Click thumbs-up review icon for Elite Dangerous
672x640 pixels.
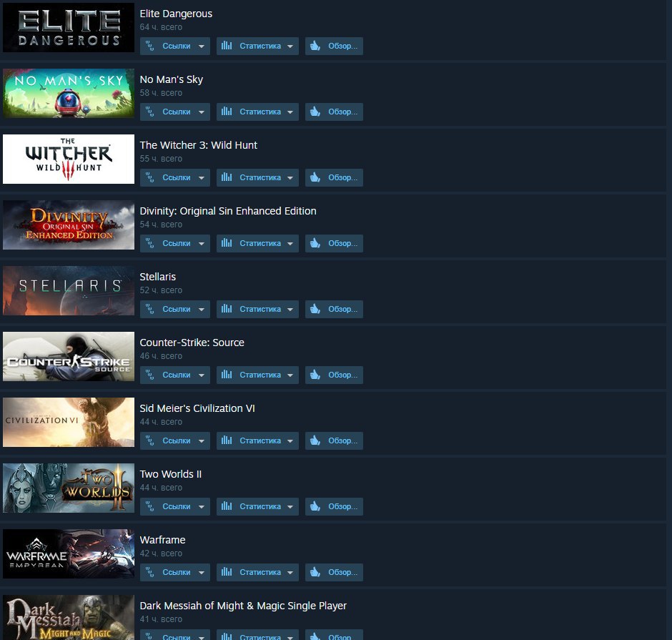(315, 46)
